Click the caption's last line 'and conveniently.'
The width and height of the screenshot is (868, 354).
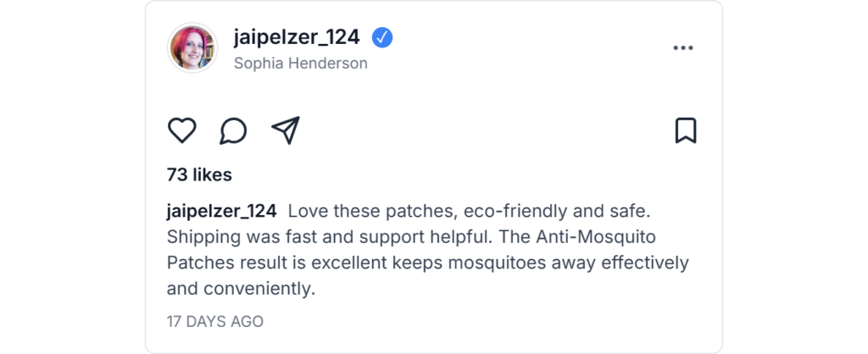point(241,289)
